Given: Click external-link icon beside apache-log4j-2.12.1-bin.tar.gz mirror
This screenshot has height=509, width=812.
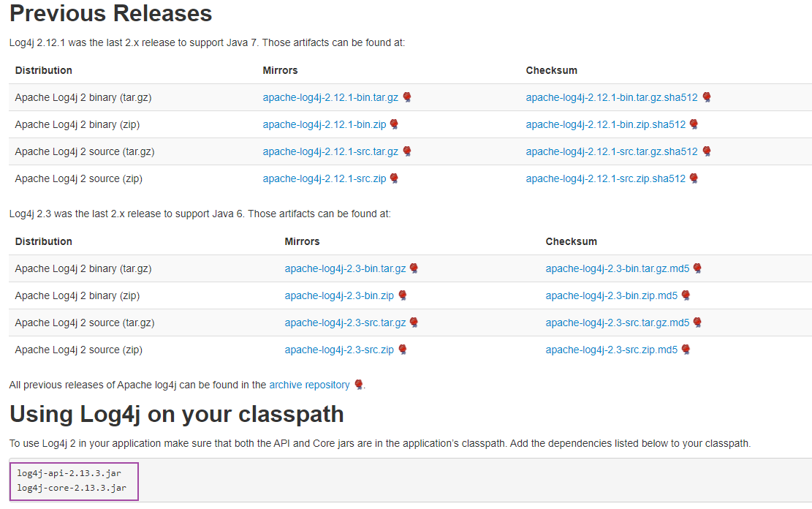Looking at the screenshot, I should pyautogui.click(x=407, y=97).
